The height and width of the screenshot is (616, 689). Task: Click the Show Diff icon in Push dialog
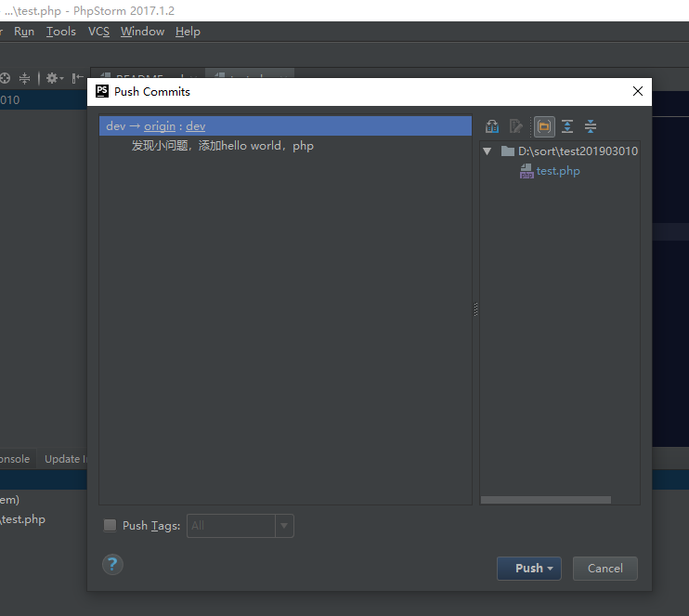492,126
